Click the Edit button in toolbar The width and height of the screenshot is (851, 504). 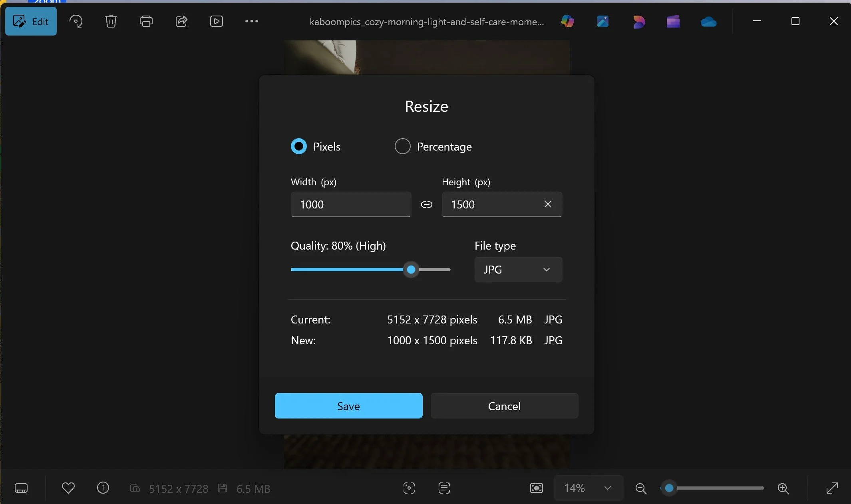coord(31,21)
